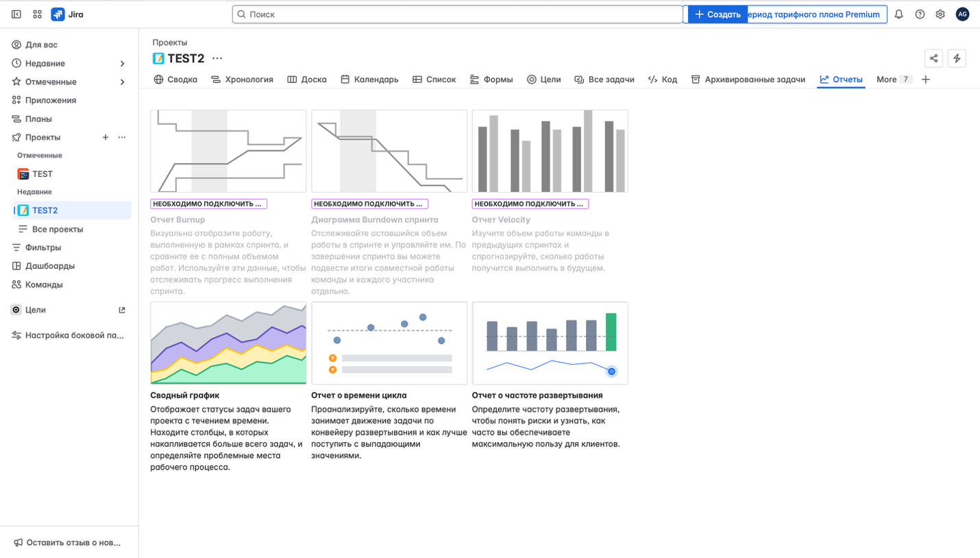Open the help question mark icon
The image size is (980, 558).
920,14
